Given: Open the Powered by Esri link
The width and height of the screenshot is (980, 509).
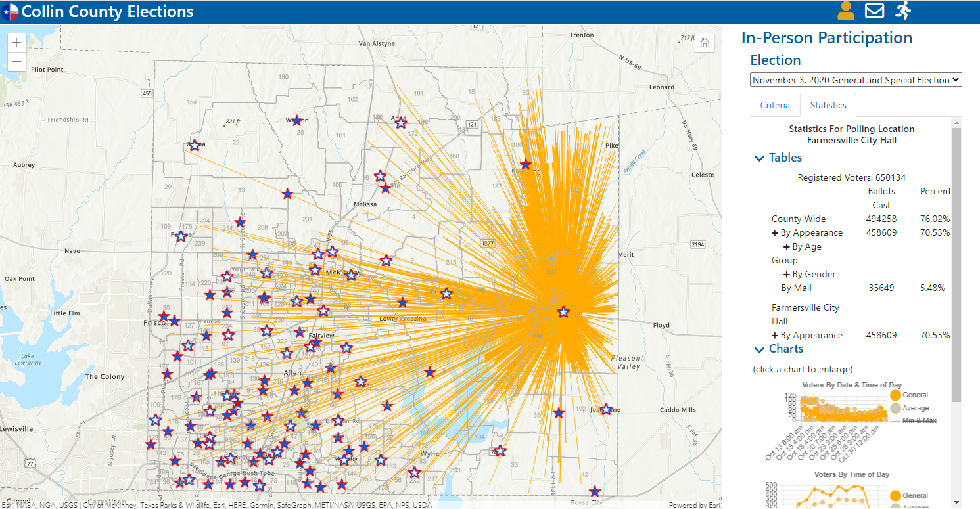Looking at the screenshot, I should (x=694, y=505).
